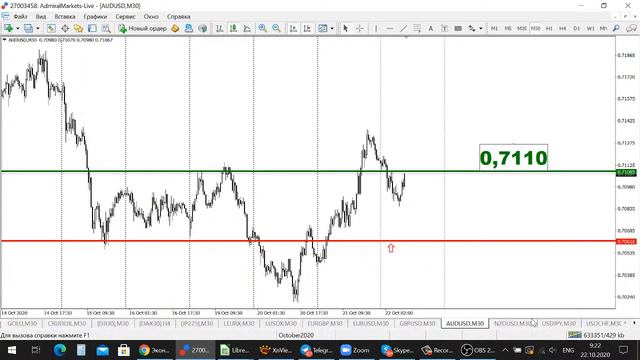Switch to the USDJPY,M30 chart tab
Viewport: 640px width, 360px height.
point(558,323)
